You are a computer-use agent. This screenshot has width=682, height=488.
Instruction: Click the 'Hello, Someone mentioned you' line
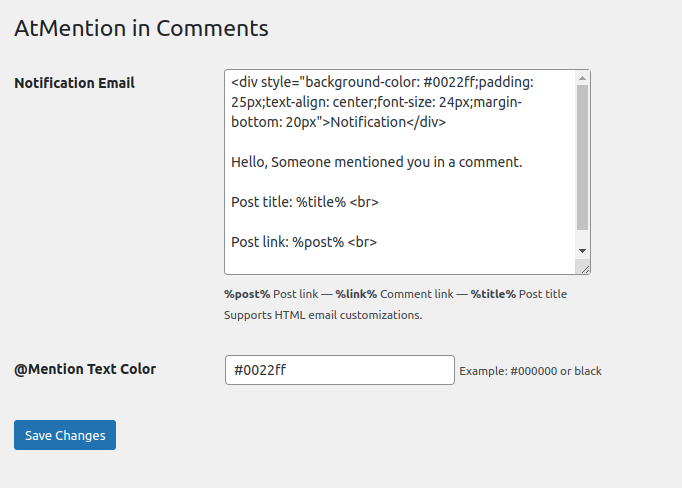pyautogui.click(x=377, y=162)
